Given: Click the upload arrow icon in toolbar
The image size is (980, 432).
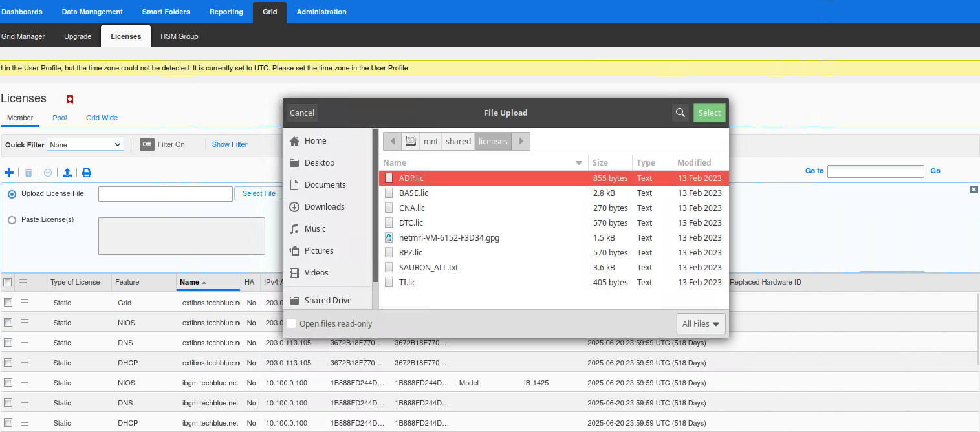Looking at the screenshot, I should click(x=67, y=173).
